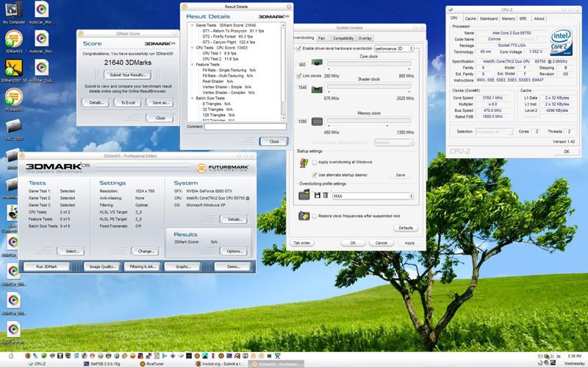The width and height of the screenshot is (588, 368).
Task: Click the shader clock chip icon
Action: click(x=317, y=89)
